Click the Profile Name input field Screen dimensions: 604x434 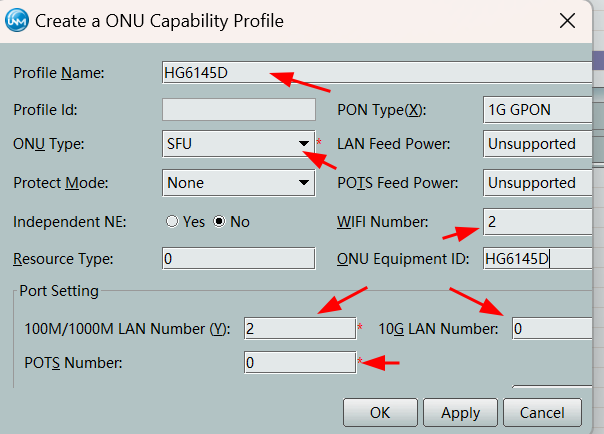pos(377,72)
